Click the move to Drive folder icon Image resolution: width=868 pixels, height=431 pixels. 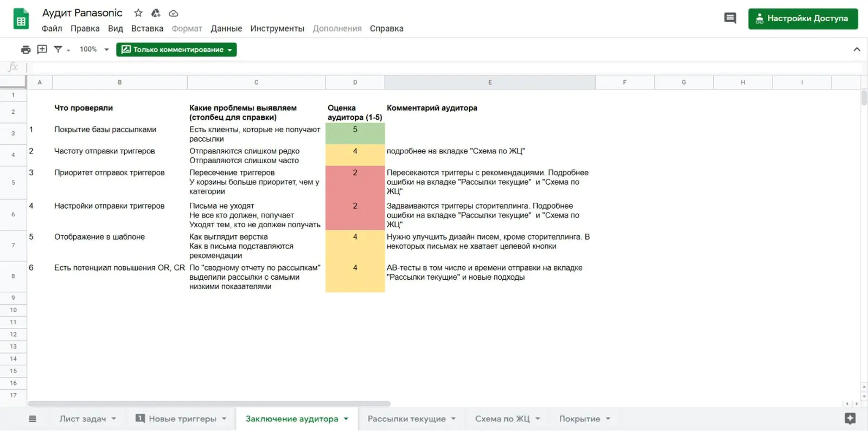[156, 13]
